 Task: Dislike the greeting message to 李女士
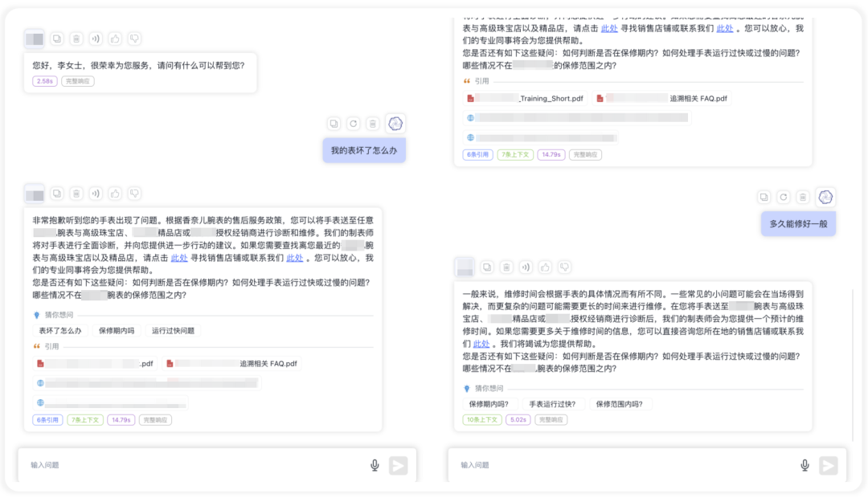pos(134,39)
